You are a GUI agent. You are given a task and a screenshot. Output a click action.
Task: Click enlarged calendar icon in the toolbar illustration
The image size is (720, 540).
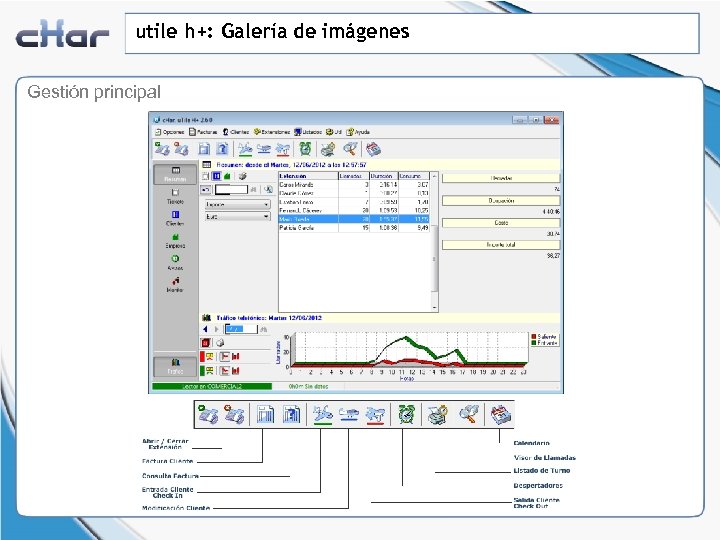[501, 414]
